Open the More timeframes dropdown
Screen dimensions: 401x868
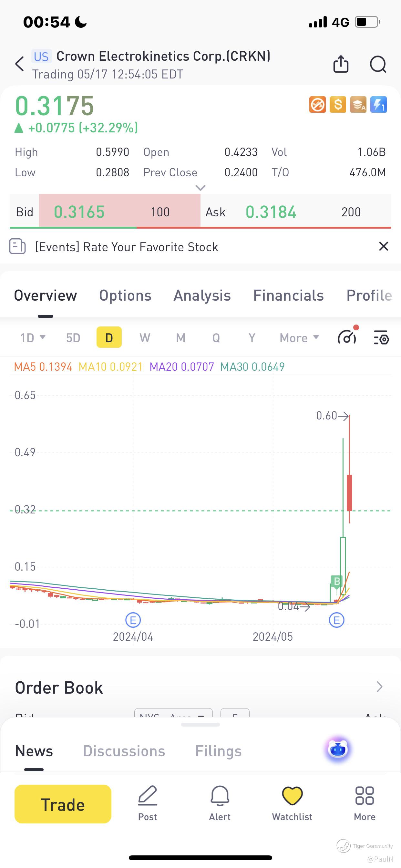tap(299, 337)
